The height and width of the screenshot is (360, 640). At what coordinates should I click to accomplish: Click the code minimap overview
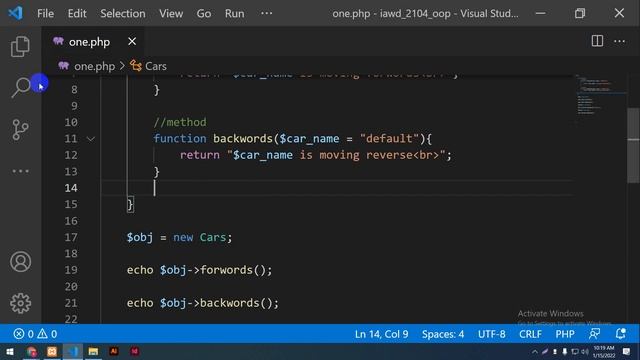click(600, 96)
